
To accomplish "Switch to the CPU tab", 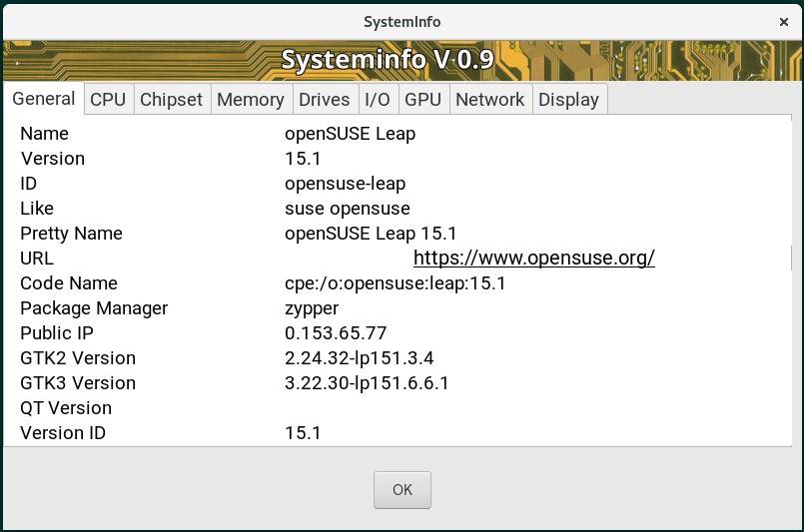I will (x=108, y=99).
